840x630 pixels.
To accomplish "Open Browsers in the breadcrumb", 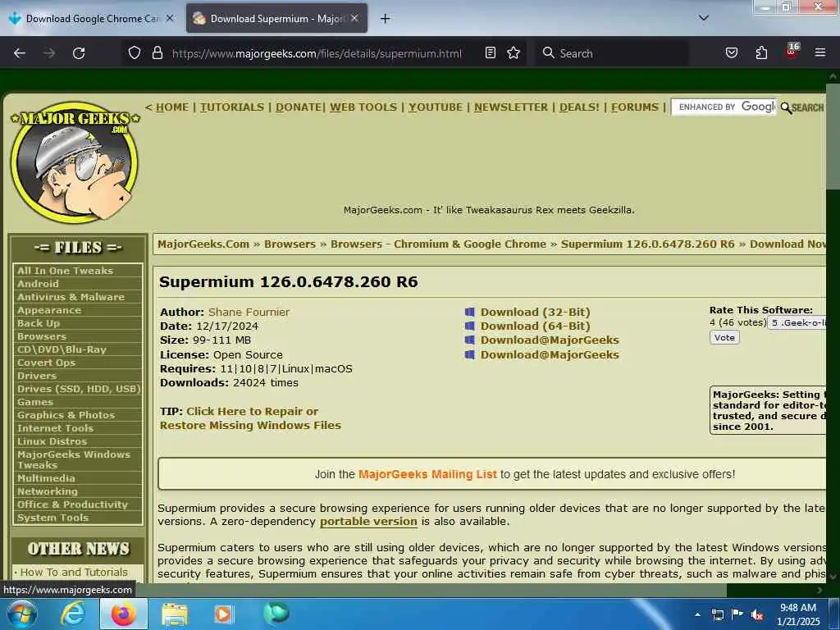I will pyautogui.click(x=290, y=244).
